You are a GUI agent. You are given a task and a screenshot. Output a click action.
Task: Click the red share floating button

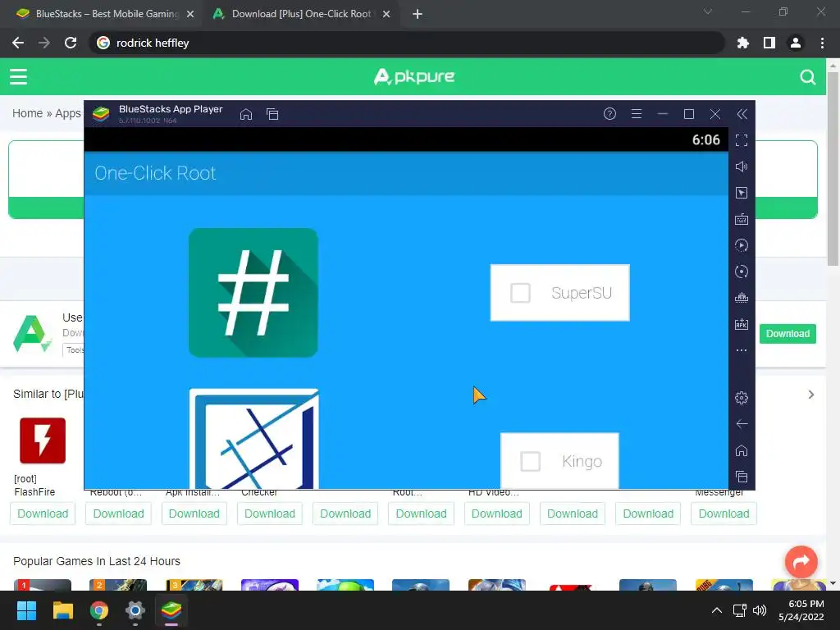pyautogui.click(x=801, y=561)
